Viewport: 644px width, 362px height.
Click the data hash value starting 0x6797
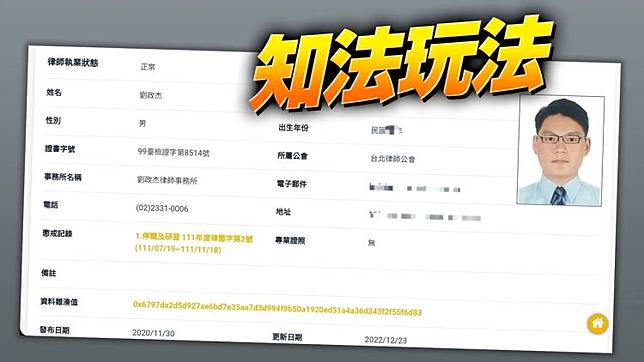tap(277, 308)
